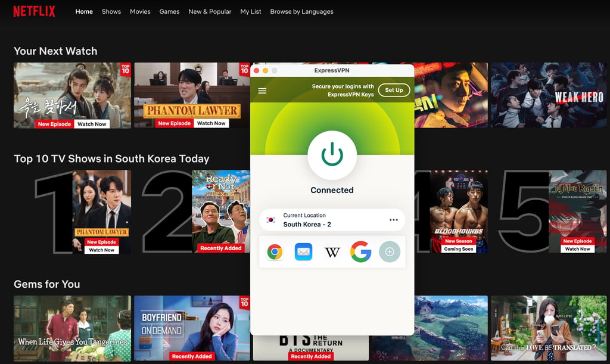Open Phantom Lawyer in Your Next Watch
The image size is (610, 364).
tap(192, 95)
